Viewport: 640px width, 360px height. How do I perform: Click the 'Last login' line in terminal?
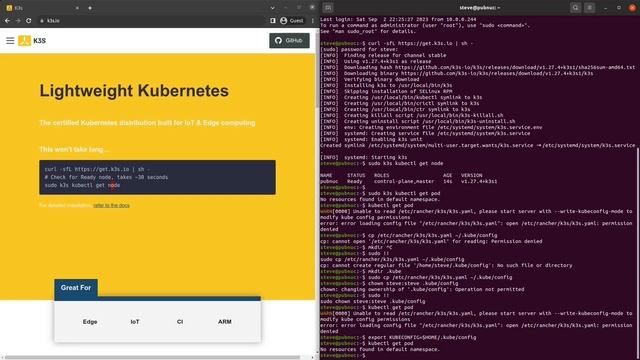(x=398, y=19)
